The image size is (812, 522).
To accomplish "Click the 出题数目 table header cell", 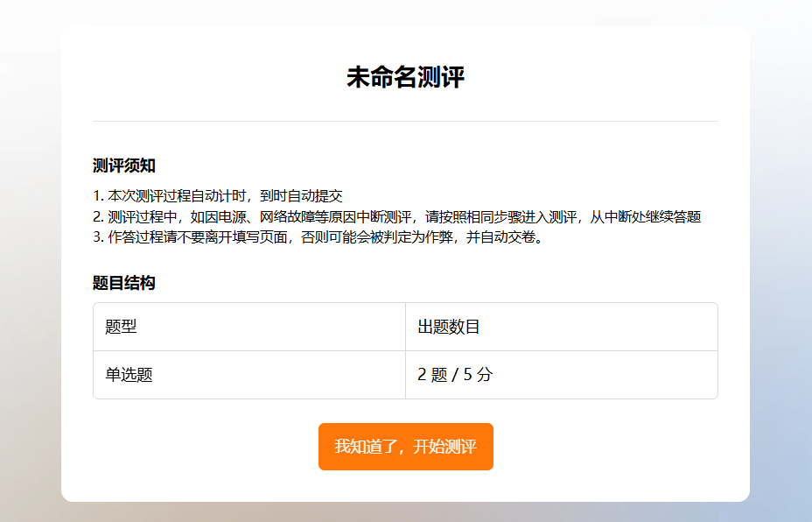I will coord(561,327).
